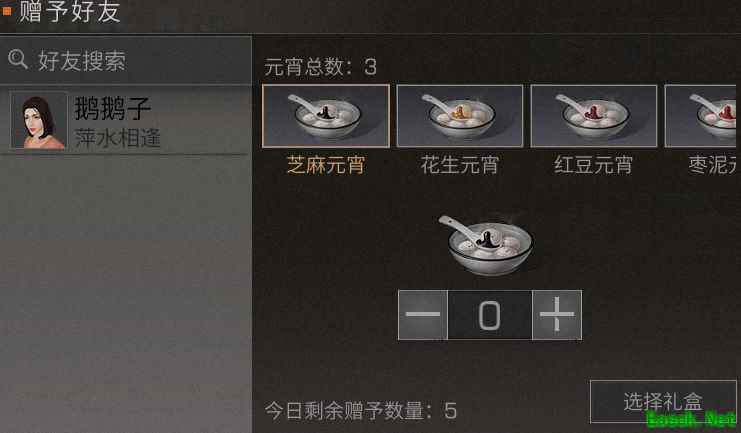This screenshot has height=433, width=741.
Task: Select friend 鹅鹅子 from the list
Action: coord(126,121)
